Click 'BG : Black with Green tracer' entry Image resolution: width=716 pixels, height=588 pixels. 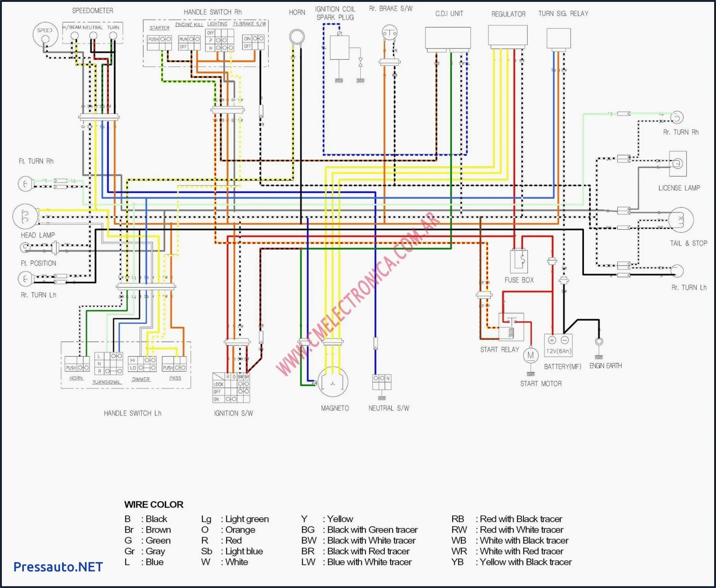[x=359, y=530]
